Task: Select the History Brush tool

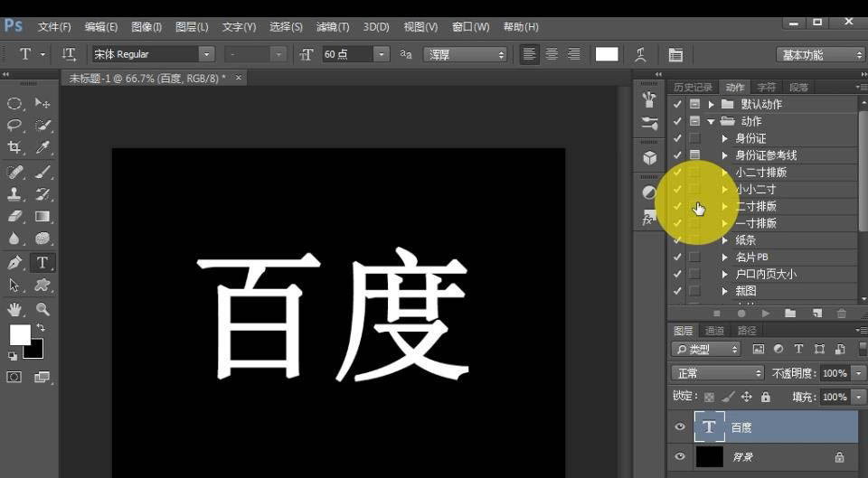Action: click(42, 194)
